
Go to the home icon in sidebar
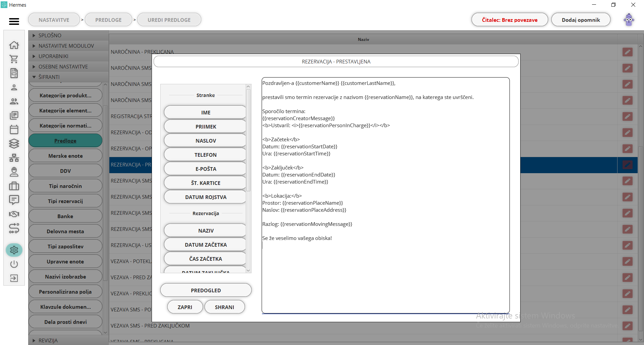[14, 45]
